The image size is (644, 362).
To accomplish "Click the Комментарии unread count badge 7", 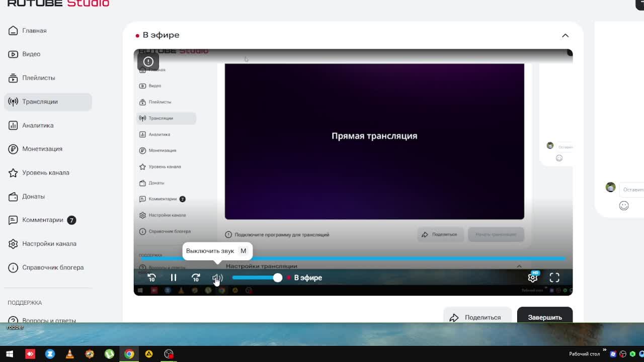I will point(71,220).
